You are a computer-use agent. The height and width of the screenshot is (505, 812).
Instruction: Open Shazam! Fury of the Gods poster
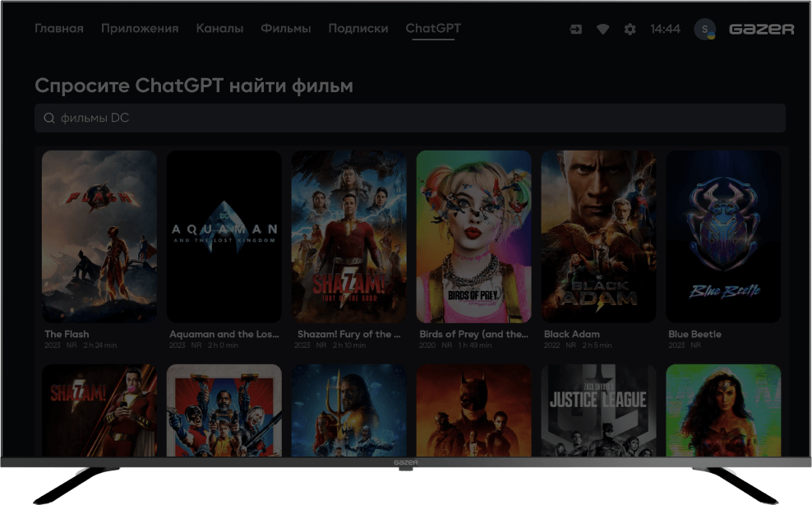pyautogui.click(x=349, y=236)
